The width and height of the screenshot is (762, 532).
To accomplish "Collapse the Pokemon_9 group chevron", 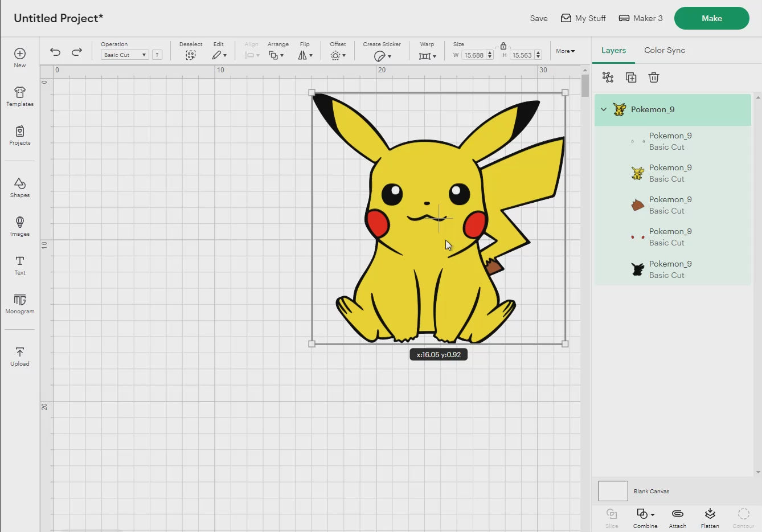I will pos(604,109).
